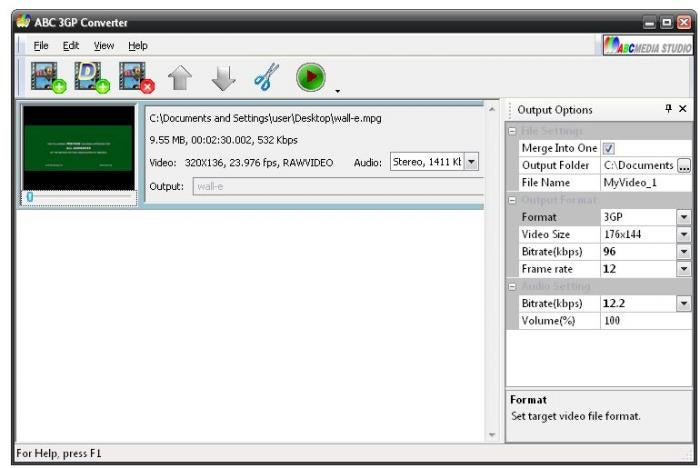
Task: Click the Add DVD icon
Action: 92,78
